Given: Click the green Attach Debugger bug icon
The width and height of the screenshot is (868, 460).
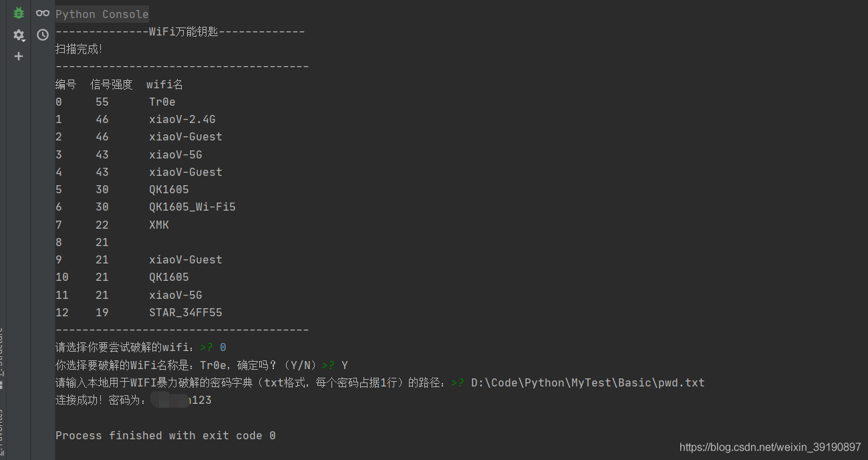Looking at the screenshot, I should point(19,13).
